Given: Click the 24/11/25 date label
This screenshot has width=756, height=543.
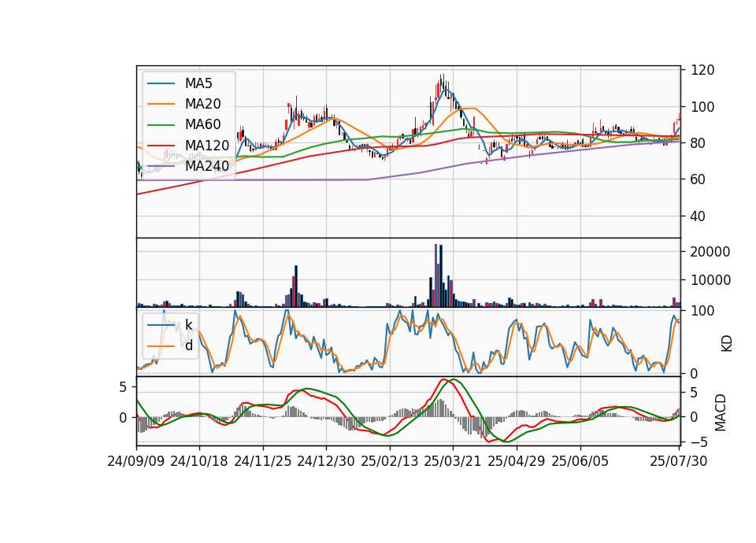Looking at the screenshot, I should pos(263,461).
